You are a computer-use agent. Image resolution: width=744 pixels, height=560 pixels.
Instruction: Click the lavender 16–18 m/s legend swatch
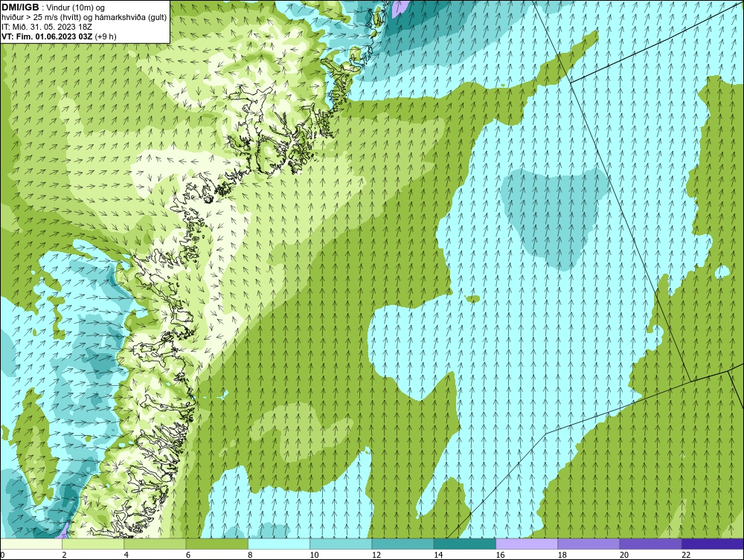click(527, 544)
